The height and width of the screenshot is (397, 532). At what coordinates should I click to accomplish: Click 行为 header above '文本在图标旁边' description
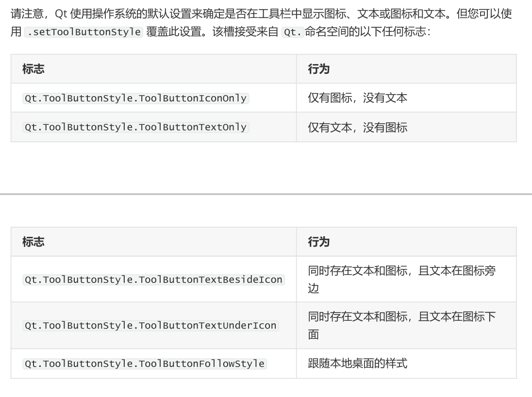[x=319, y=242]
